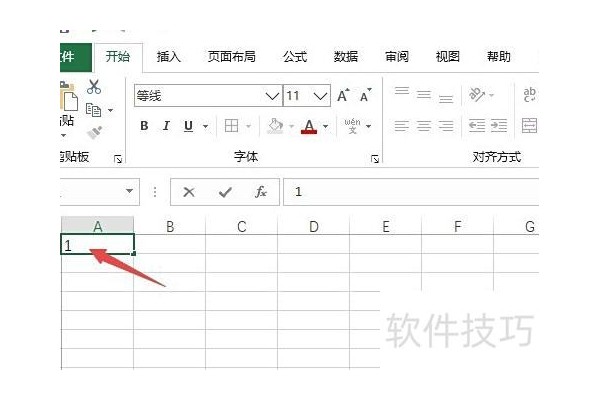Image resolution: width=600 pixels, height=400 pixels.
Task: Toggle Italic formatting
Action: 166,126
